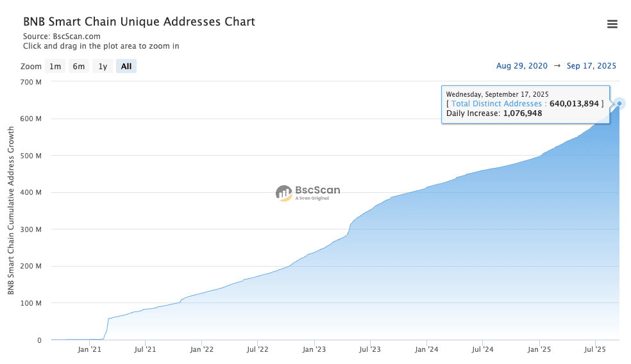Click the Jul '24 x-axis label
The width and height of the screenshot is (631, 364).
tap(482, 349)
